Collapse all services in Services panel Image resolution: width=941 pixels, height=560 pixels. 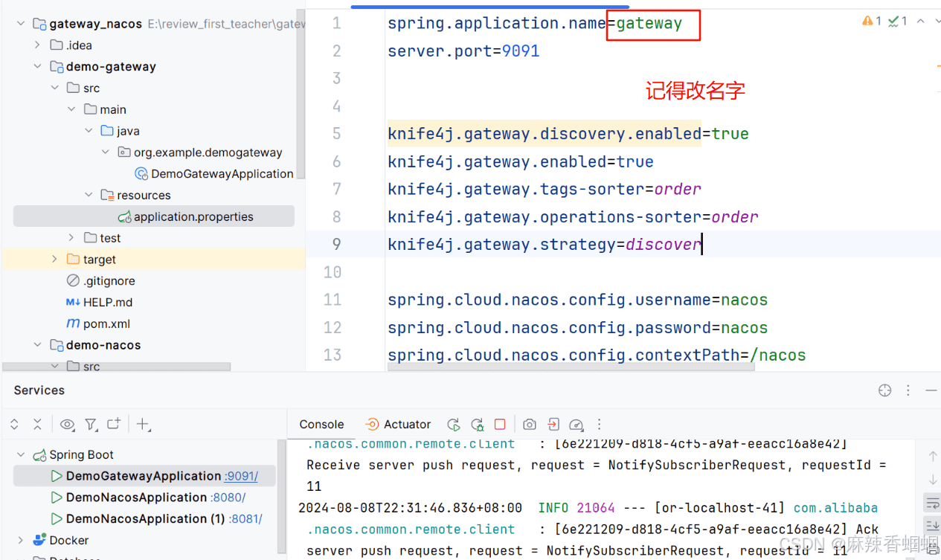tap(37, 425)
